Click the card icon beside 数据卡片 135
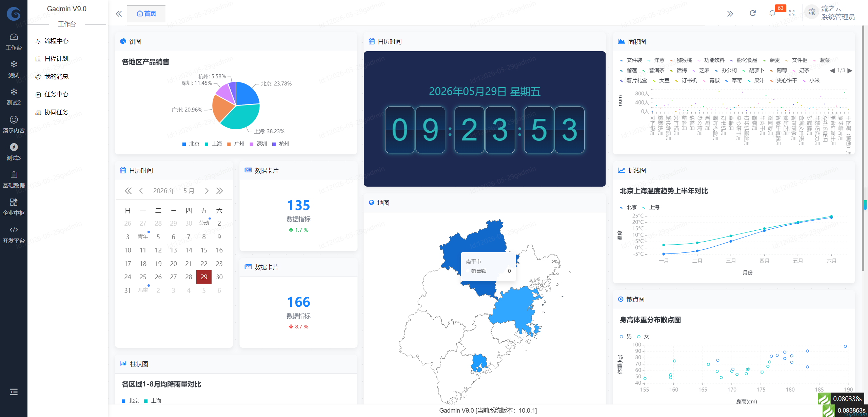Image resolution: width=868 pixels, height=417 pixels. point(248,170)
